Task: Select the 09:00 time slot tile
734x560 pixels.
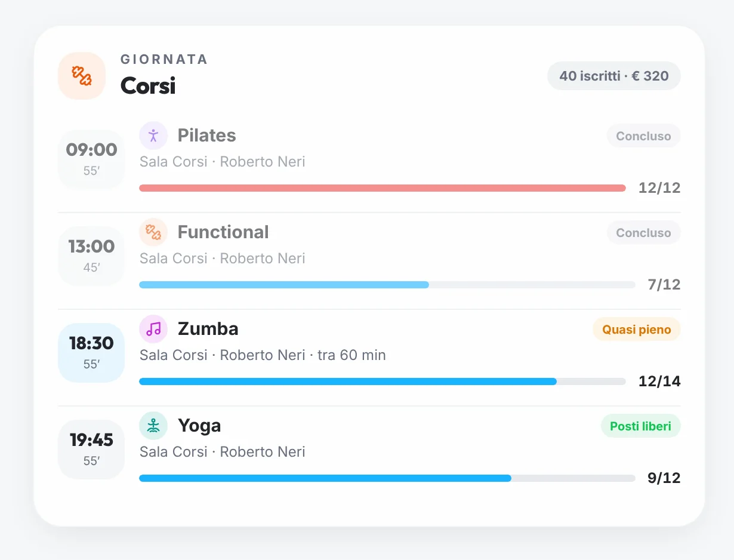Action: click(x=91, y=159)
